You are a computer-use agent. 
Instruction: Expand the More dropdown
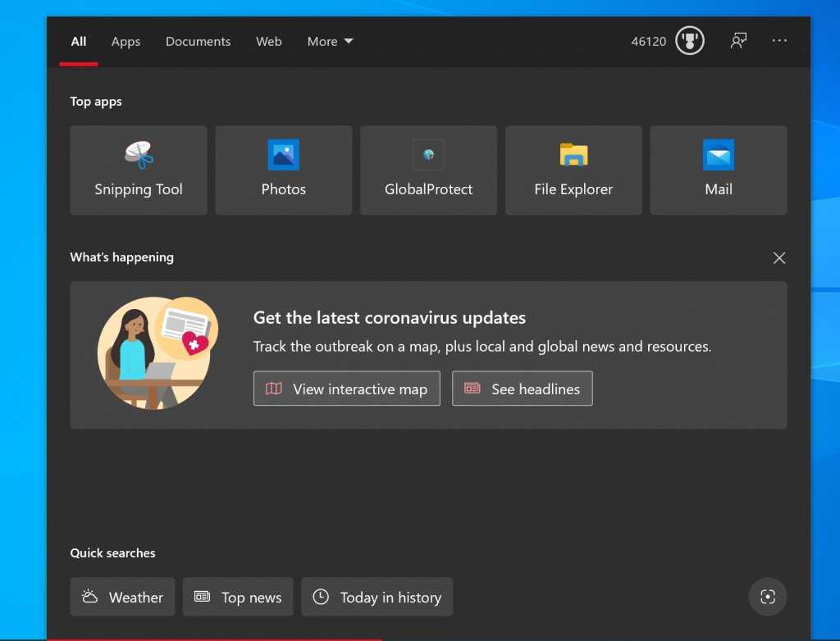pos(330,42)
